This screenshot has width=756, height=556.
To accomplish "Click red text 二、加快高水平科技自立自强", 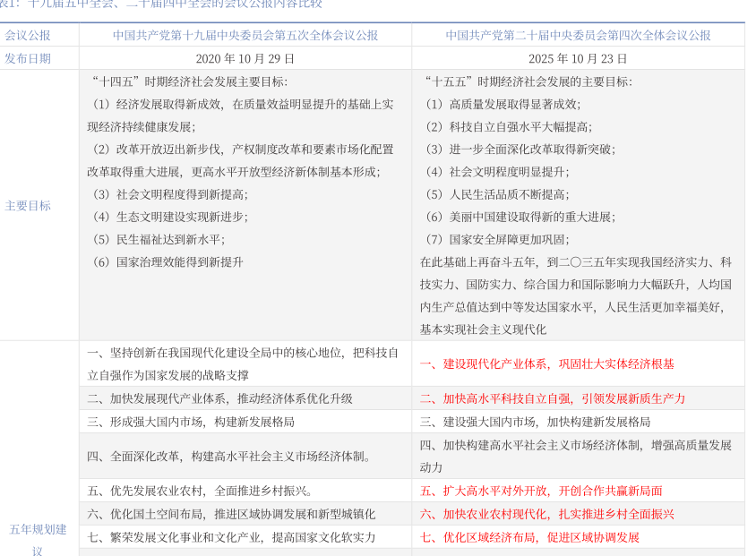I will [552, 398].
